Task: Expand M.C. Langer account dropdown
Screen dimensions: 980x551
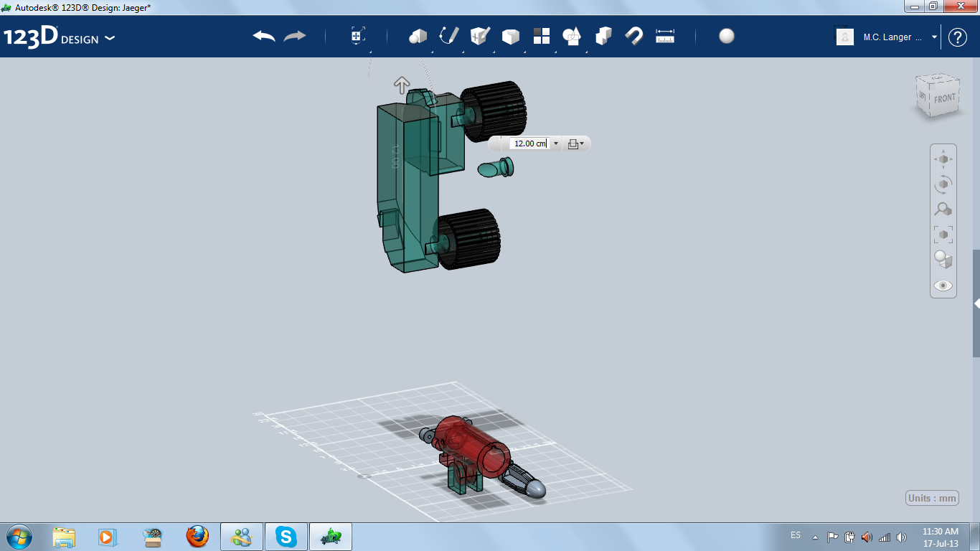Action: (x=934, y=37)
